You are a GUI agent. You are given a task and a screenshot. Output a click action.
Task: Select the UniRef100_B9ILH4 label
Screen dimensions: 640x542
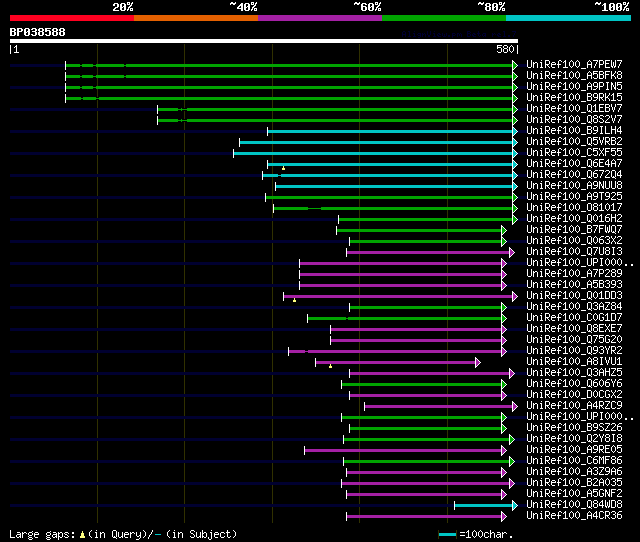pos(574,131)
